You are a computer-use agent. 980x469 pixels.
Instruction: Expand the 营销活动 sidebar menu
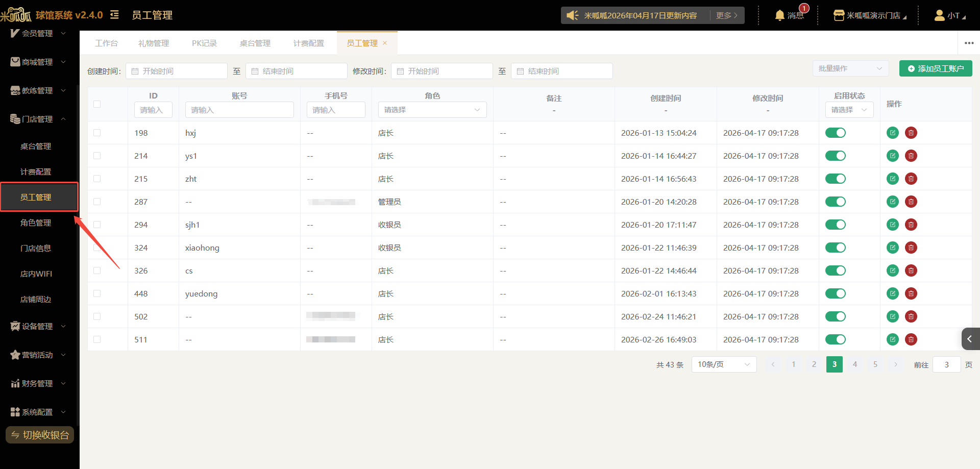click(x=39, y=355)
